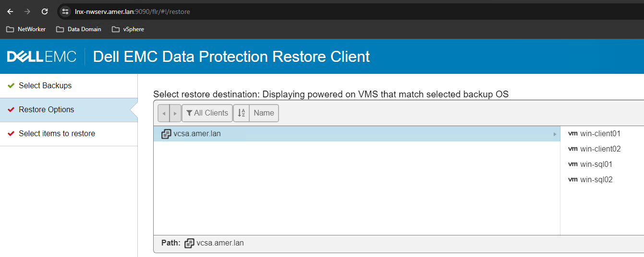Select the win-client01 virtual machine

(600, 134)
